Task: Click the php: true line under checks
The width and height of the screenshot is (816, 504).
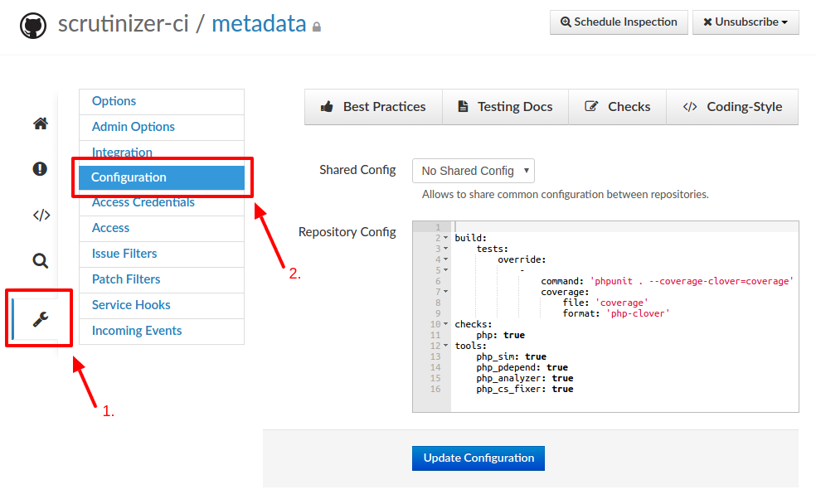Action: coord(500,335)
